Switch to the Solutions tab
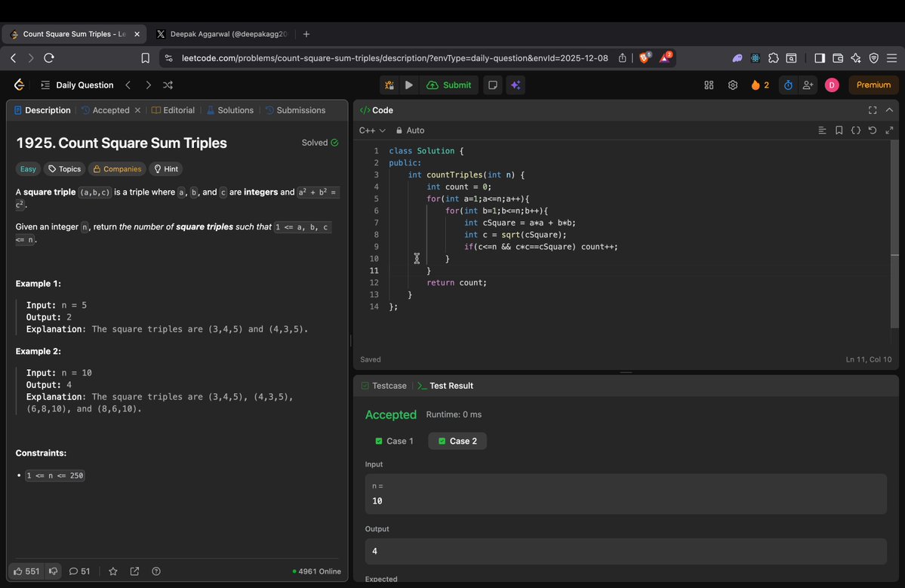 [x=234, y=109]
